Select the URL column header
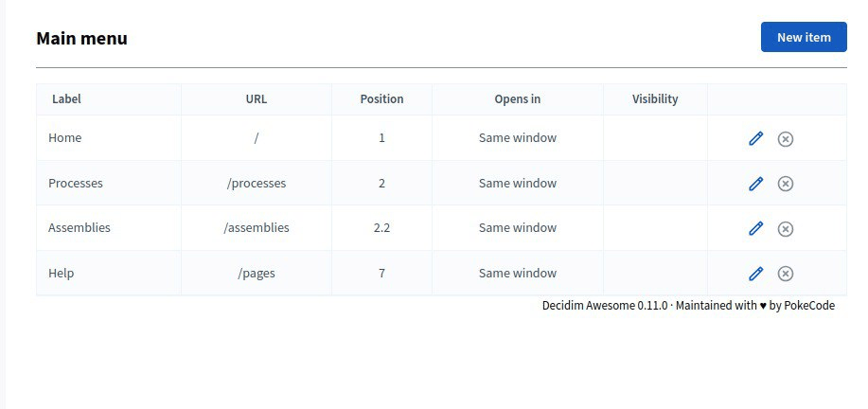This screenshot has height=409, width=868. pos(257,99)
